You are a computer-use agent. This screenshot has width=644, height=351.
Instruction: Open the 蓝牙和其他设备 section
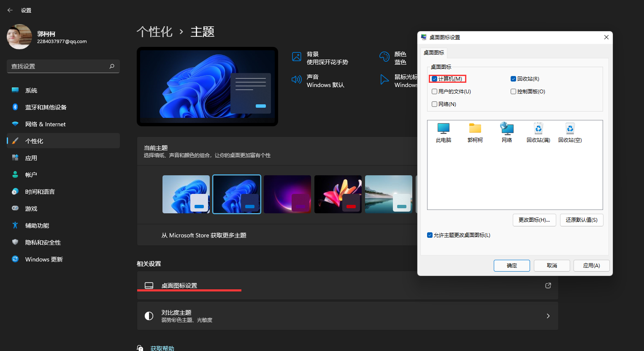click(45, 107)
